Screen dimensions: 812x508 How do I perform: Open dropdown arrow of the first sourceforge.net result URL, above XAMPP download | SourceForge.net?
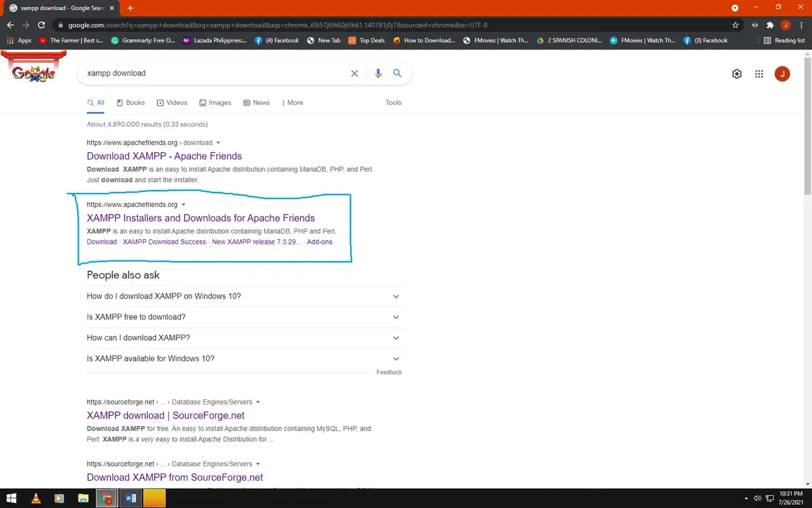[x=258, y=402]
